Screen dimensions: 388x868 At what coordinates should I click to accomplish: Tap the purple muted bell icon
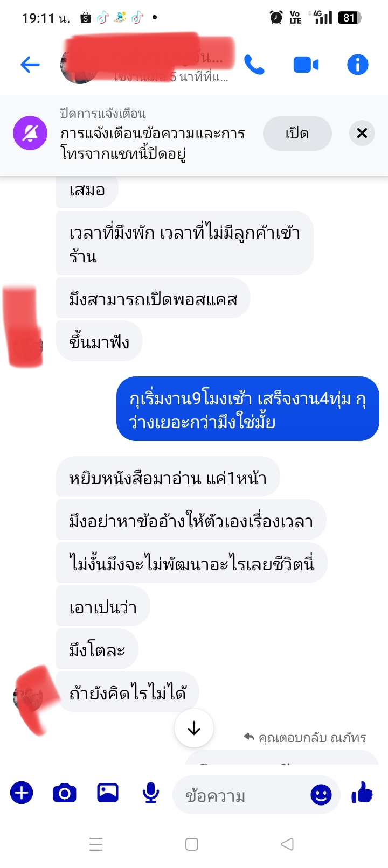point(30,133)
